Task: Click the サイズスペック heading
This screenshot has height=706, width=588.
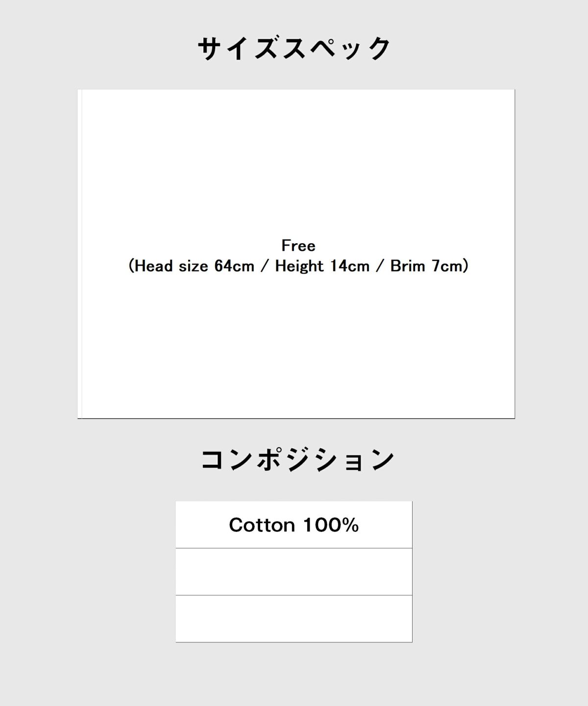Action: (294, 49)
